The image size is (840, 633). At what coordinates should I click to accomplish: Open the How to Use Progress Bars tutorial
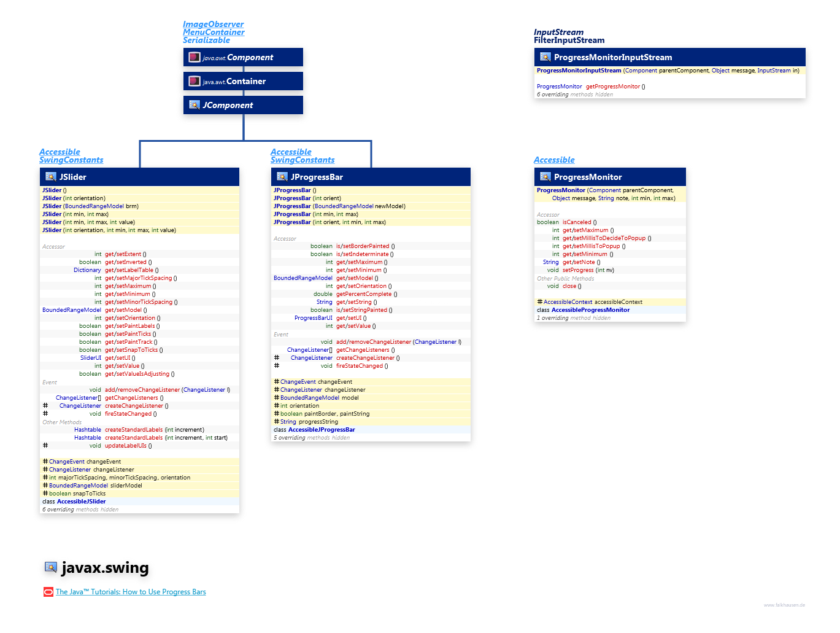[x=131, y=592]
